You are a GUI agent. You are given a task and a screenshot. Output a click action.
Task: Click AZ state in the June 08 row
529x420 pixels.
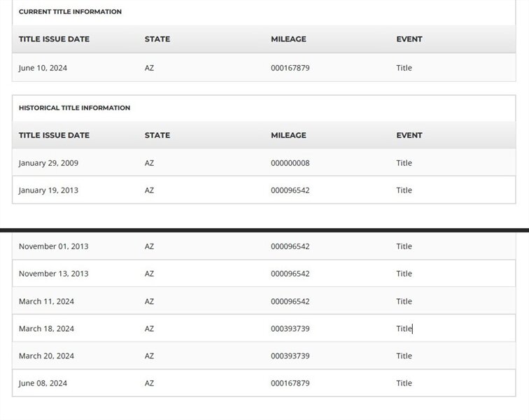(149, 384)
